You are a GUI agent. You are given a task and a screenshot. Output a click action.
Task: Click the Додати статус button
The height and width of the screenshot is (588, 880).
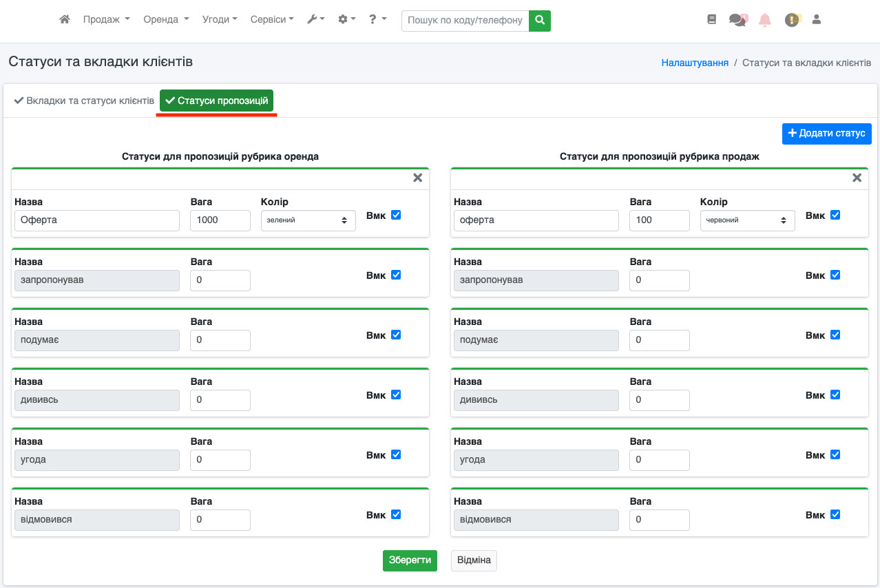[x=826, y=134]
